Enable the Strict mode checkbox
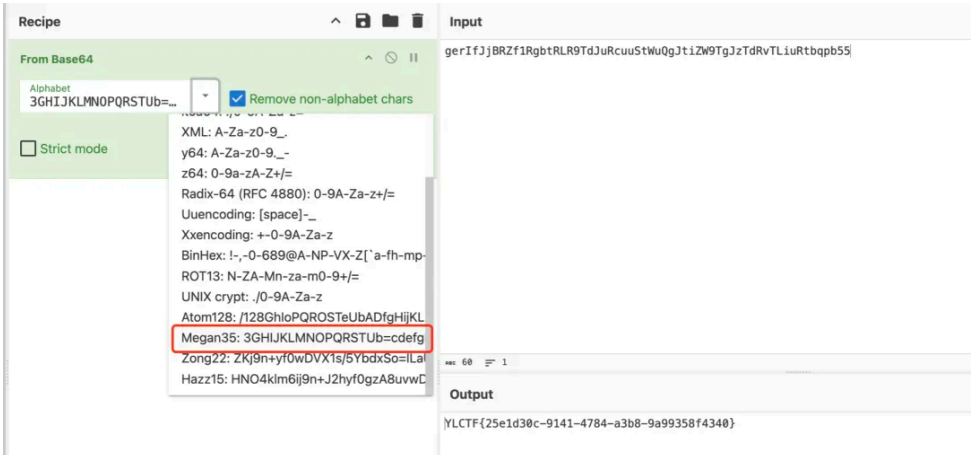The width and height of the screenshot is (975, 455). point(28,149)
